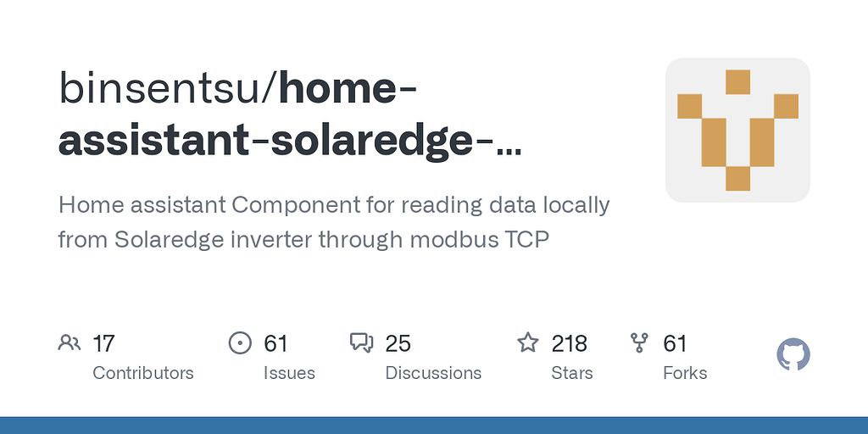Image resolution: width=868 pixels, height=434 pixels.
Task: Click the Contributors people icon
Action: (70, 343)
